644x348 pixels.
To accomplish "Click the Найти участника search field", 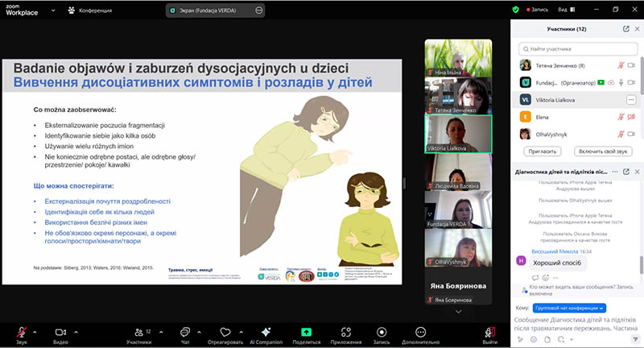I will (578, 49).
